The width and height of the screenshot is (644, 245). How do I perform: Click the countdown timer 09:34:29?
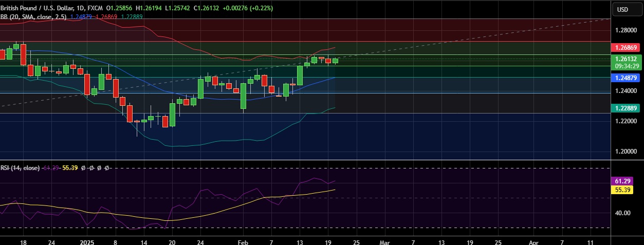[625, 66]
